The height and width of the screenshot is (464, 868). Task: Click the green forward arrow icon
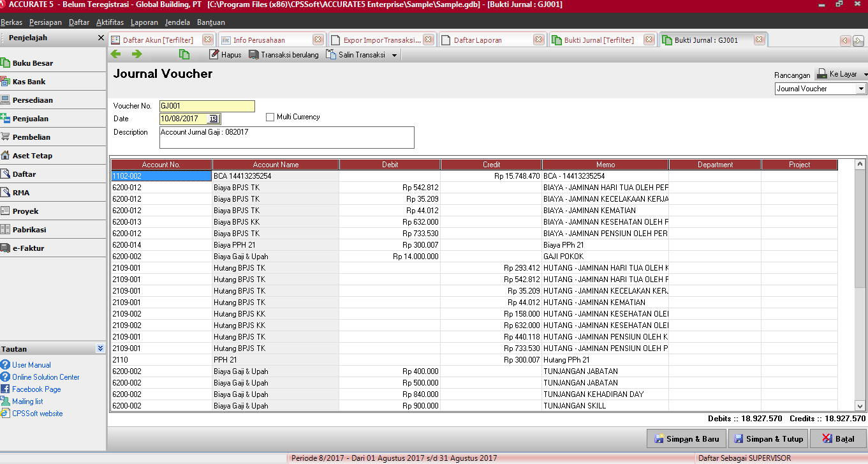pos(136,54)
